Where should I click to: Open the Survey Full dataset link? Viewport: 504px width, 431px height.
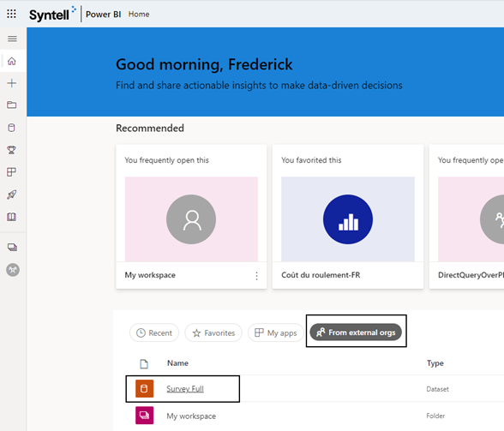pos(185,388)
